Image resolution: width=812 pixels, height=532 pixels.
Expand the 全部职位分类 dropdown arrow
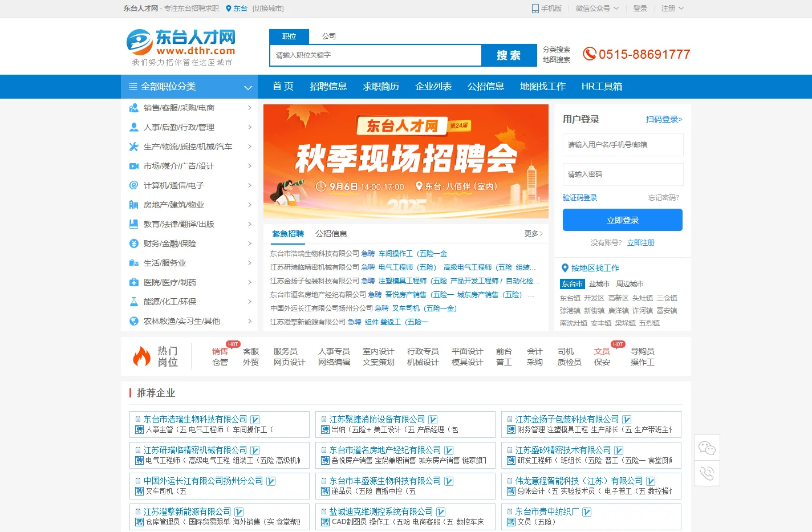[248, 87]
